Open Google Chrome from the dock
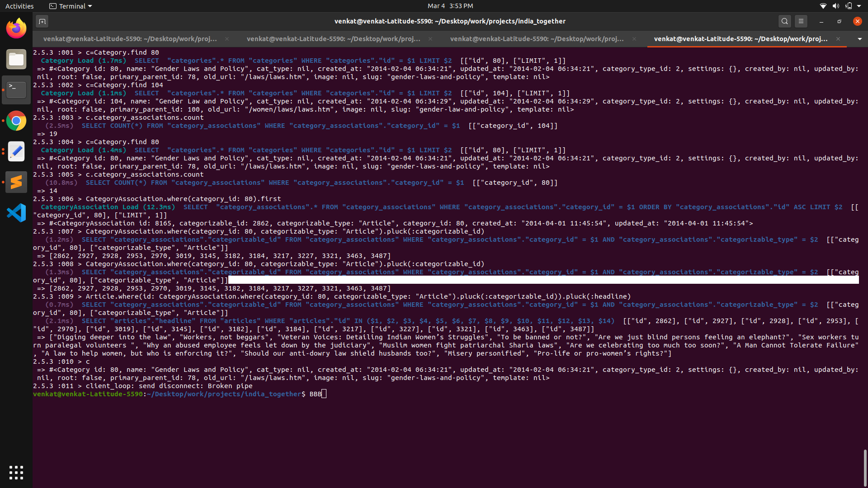This screenshot has width=868, height=488. pyautogui.click(x=16, y=121)
